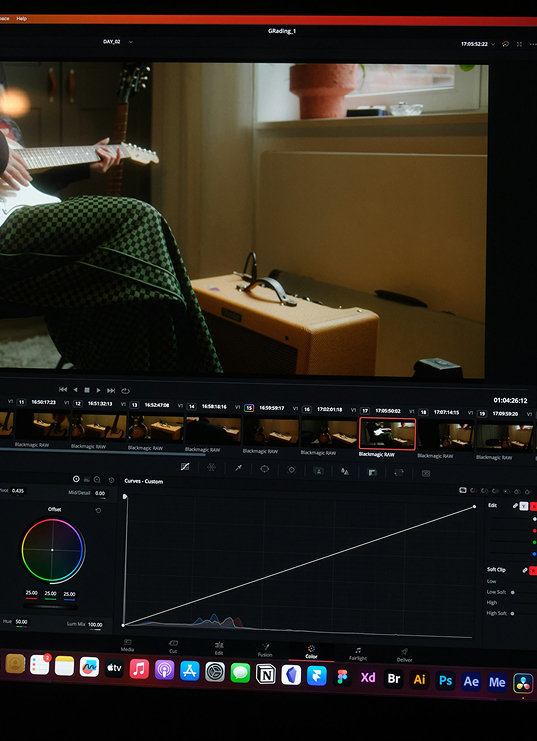Switch to Hue vs Sat curve
The width and height of the screenshot is (537, 741).
[x=485, y=491]
